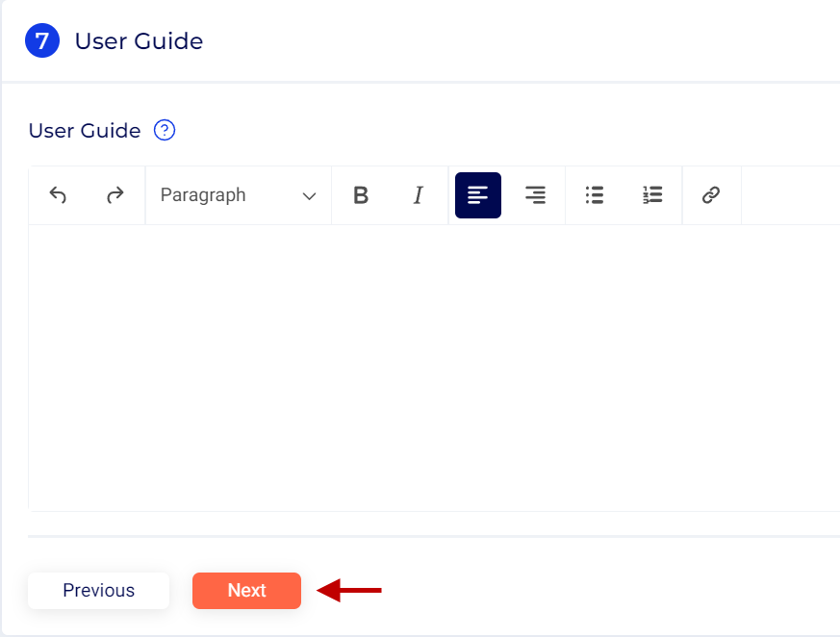The height and width of the screenshot is (637, 840).
Task: Open the User Guide help tooltip icon
Action: (x=165, y=131)
